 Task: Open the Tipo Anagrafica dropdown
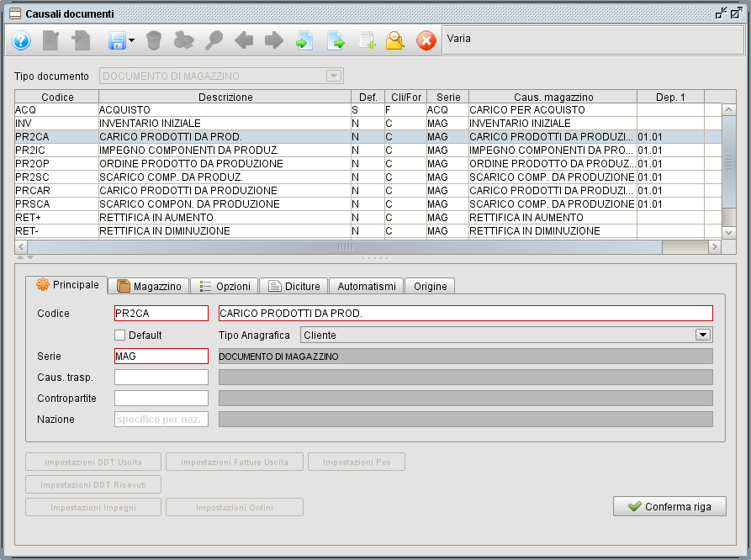703,334
